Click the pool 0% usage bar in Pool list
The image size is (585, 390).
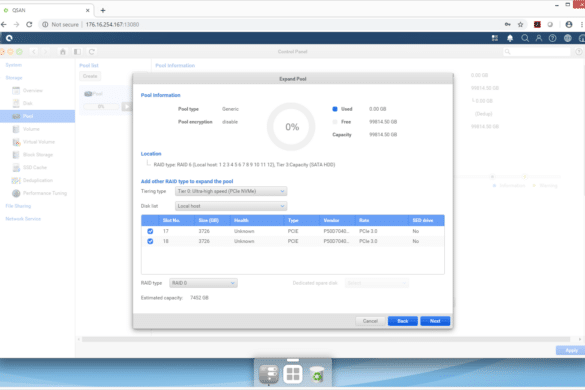[x=101, y=107]
